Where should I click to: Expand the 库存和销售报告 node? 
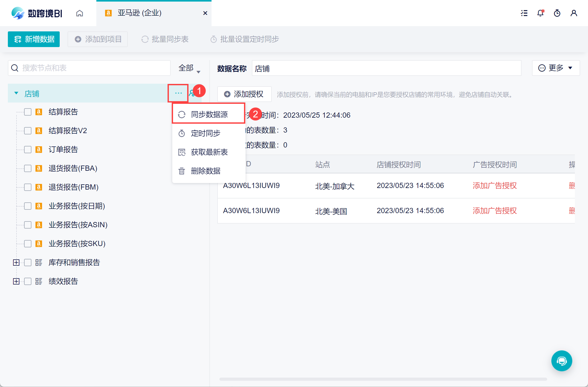click(16, 262)
